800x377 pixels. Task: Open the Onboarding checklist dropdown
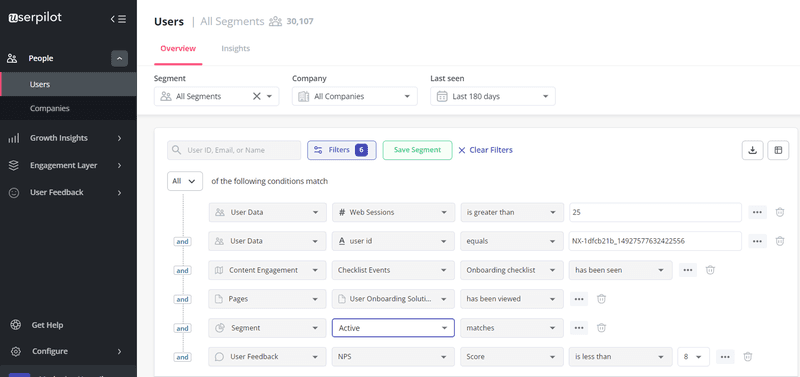click(512, 270)
